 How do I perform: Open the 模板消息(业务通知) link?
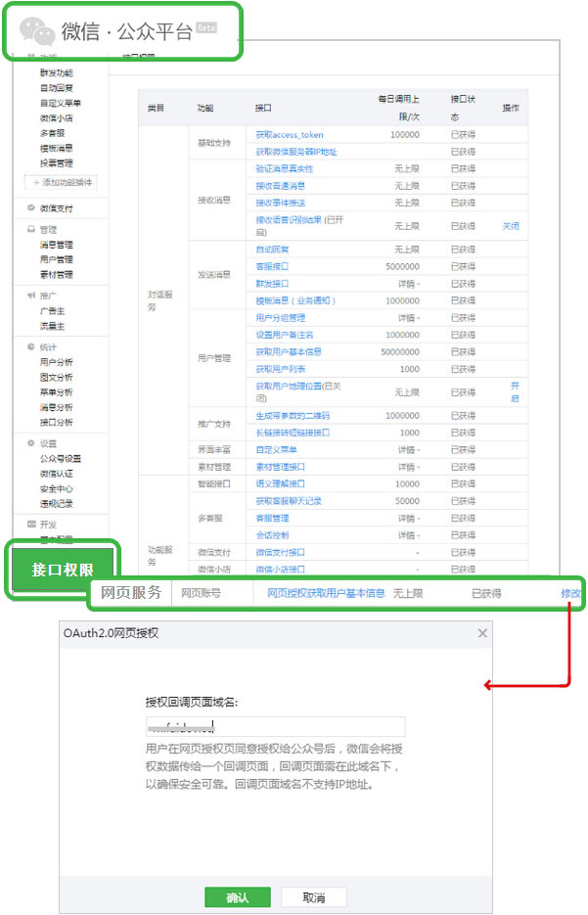295,301
